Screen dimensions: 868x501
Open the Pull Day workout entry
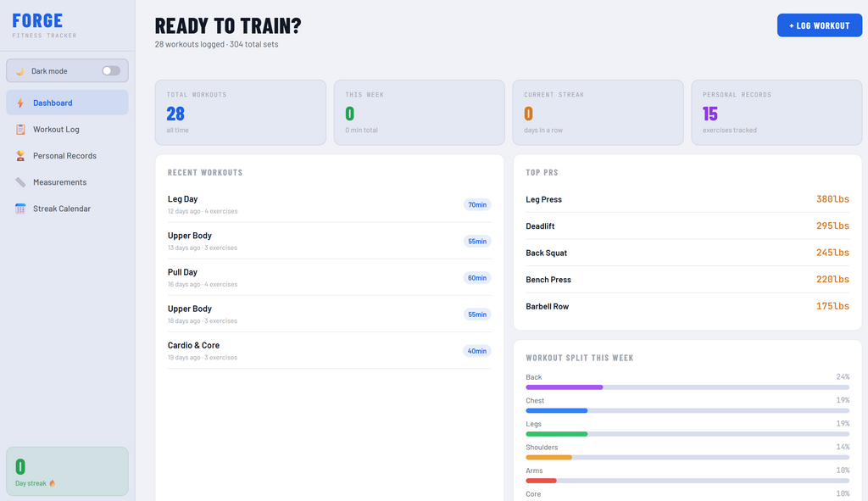pyautogui.click(x=330, y=277)
